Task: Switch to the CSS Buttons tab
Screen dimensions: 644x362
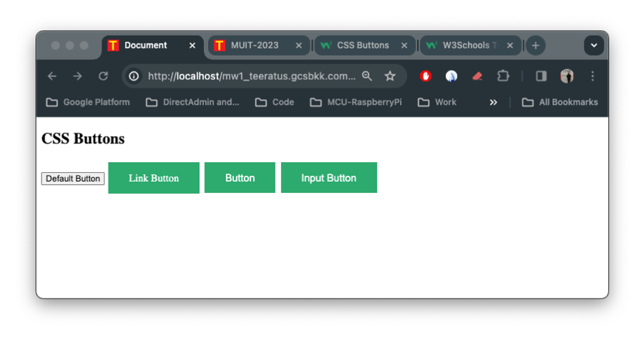Action: click(x=362, y=45)
